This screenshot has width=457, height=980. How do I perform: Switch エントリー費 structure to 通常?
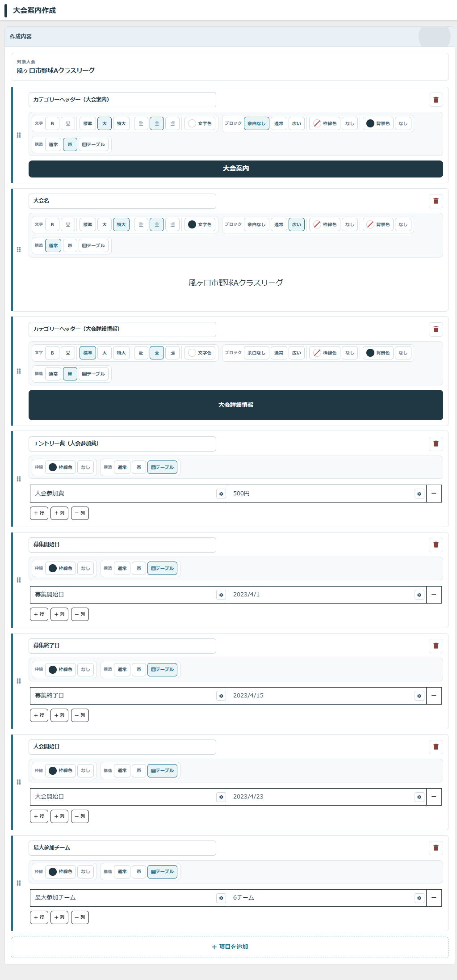tap(122, 467)
